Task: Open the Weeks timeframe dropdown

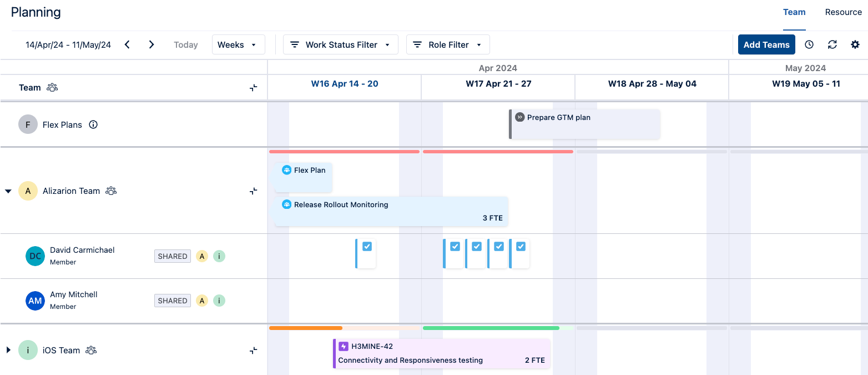Action: (x=238, y=44)
